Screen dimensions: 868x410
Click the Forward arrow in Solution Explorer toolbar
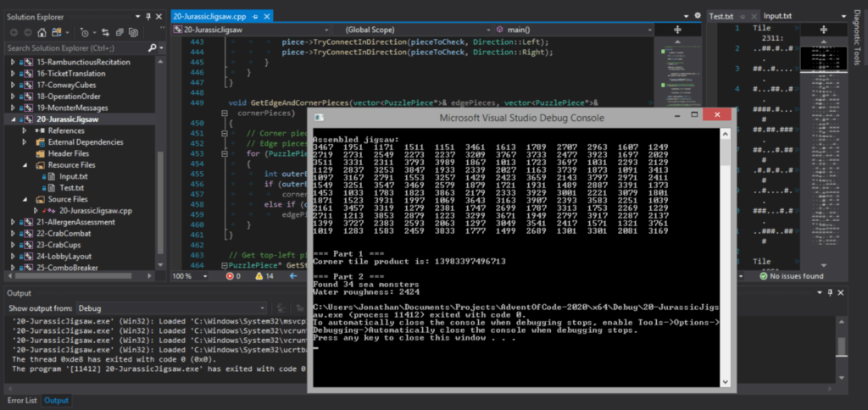[x=28, y=32]
